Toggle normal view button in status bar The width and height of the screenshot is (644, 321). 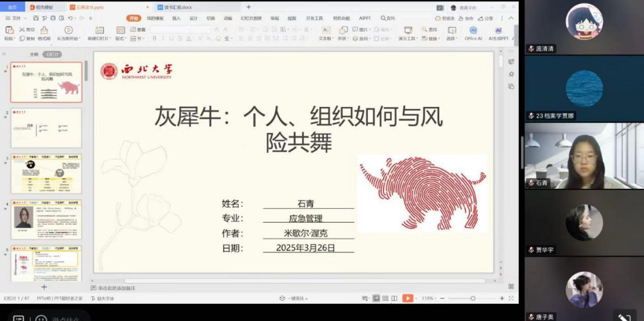[x=376, y=298]
